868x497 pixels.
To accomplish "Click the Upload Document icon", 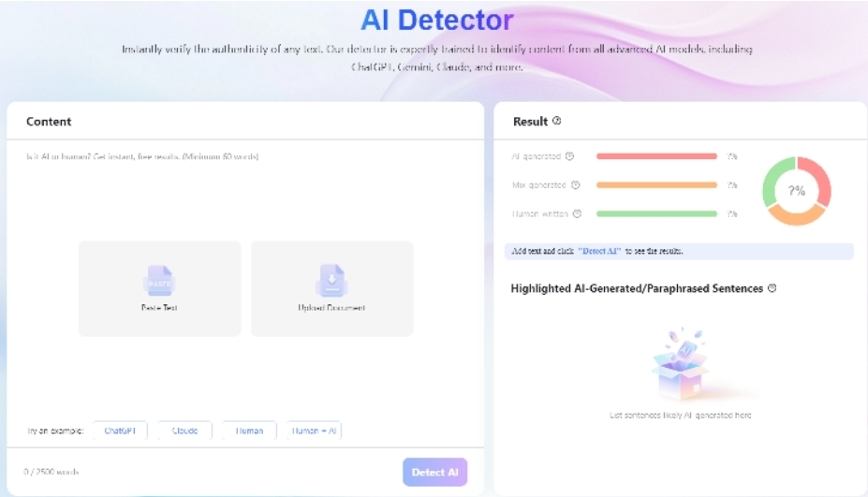I will [331, 280].
